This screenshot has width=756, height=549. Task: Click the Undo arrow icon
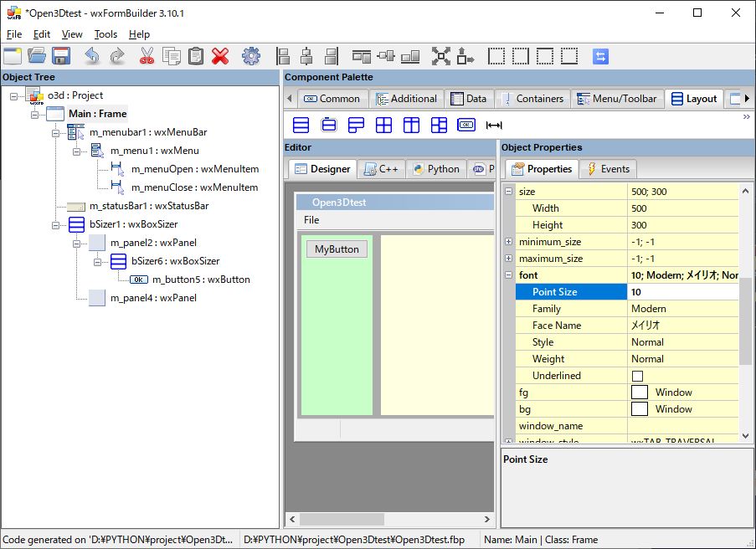click(x=92, y=56)
